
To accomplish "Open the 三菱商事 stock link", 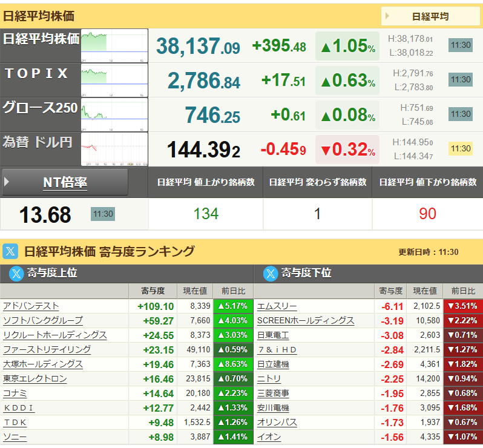I will point(273,393).
